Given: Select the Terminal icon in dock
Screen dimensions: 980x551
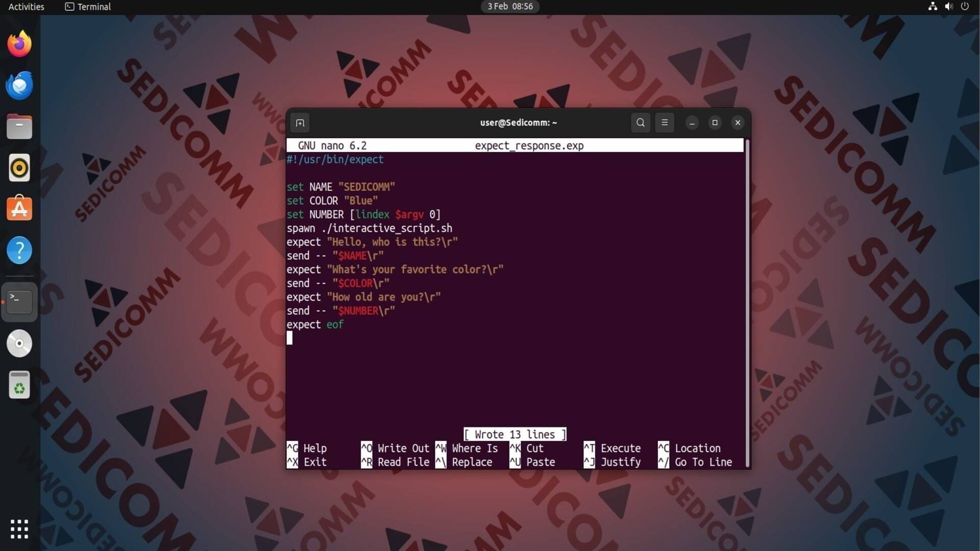Looking at the screenshot, I should 19,302.
